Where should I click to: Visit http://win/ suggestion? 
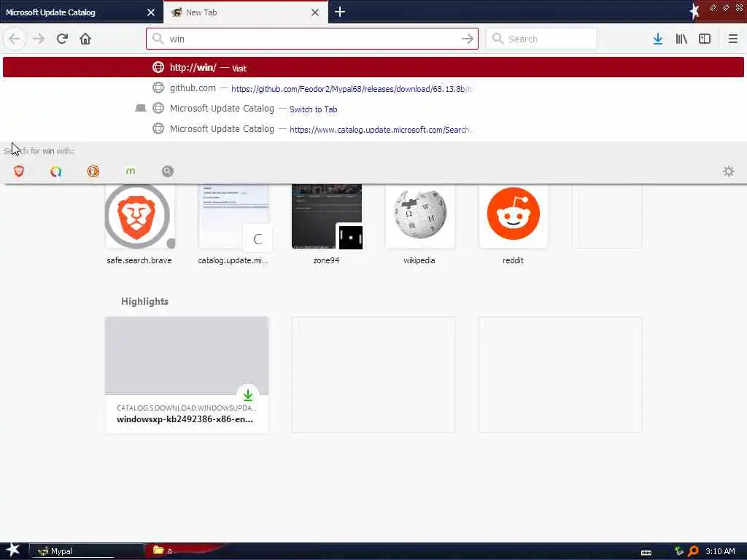coord(373,67)
